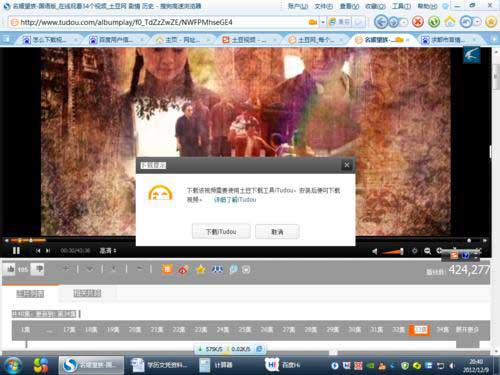The height and width of the screenshot is (375, 500).
Task: Click the magnifier search icon in player bar
Action: (x=427, y=251)
